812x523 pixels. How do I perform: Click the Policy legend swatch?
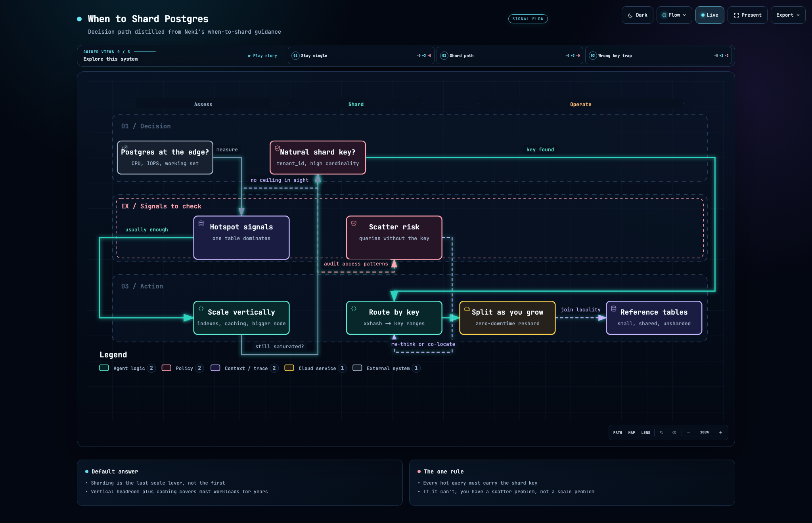point(167,368)
